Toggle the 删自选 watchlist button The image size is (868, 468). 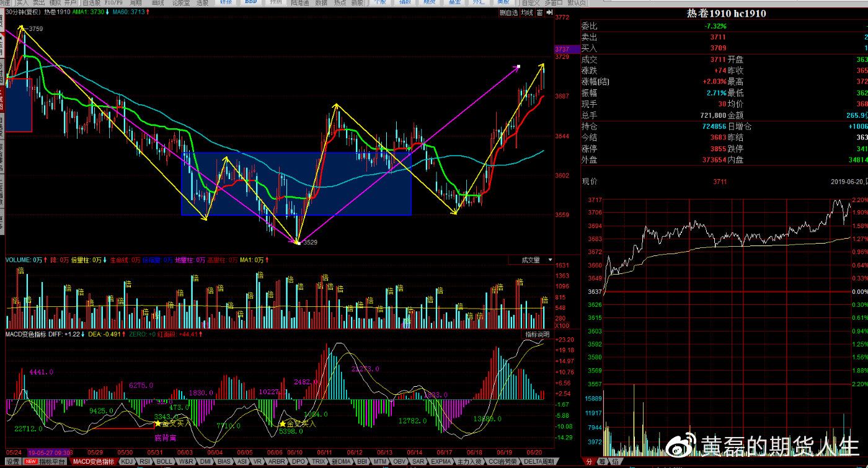[508, 12]
